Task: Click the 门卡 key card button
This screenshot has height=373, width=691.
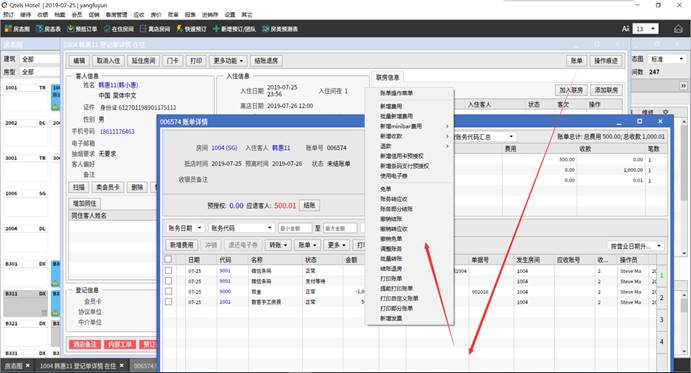Action: [x=173, y=61]
